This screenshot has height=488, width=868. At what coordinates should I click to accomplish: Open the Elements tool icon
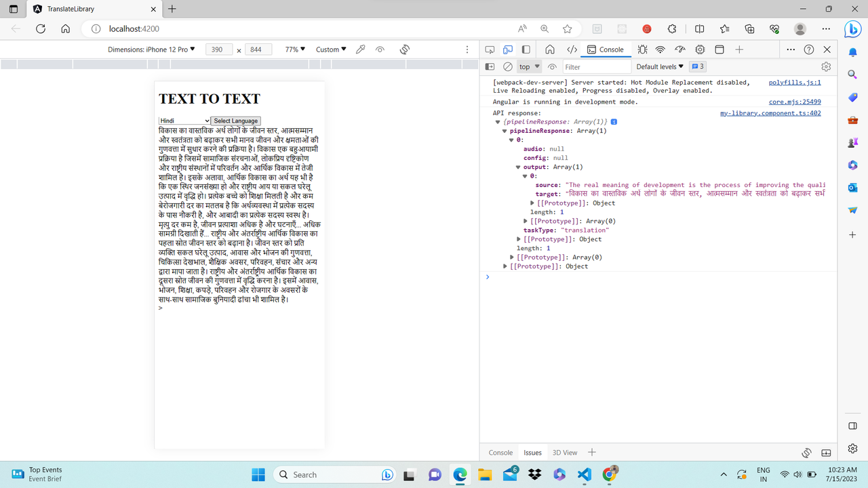[572, 49]
